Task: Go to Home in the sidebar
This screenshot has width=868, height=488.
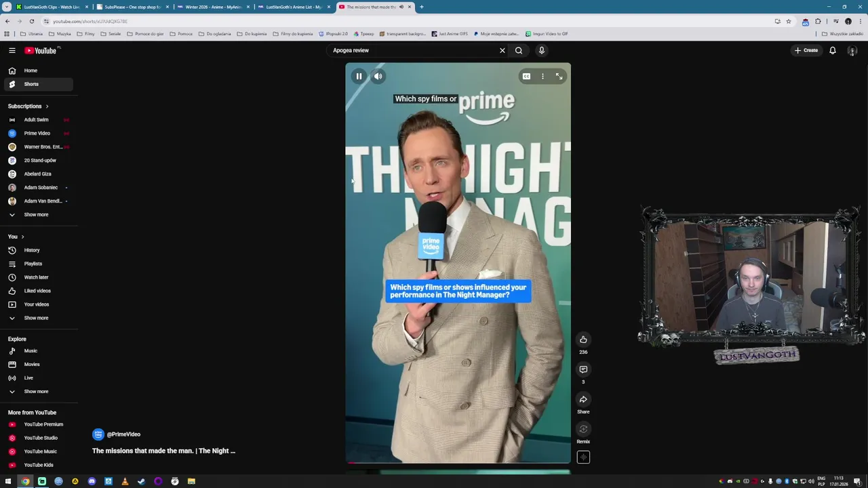Action: [39, 70]
